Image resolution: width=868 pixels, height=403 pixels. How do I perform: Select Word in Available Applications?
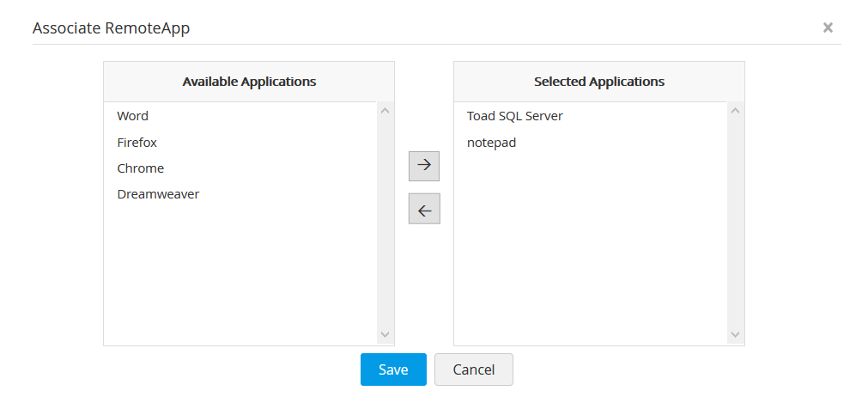coord(133,116)
